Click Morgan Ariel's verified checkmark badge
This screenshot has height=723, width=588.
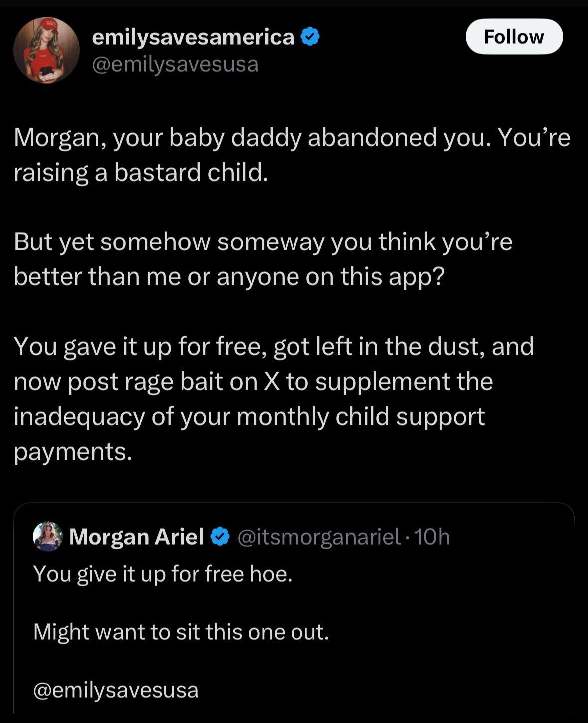point(220,537)
